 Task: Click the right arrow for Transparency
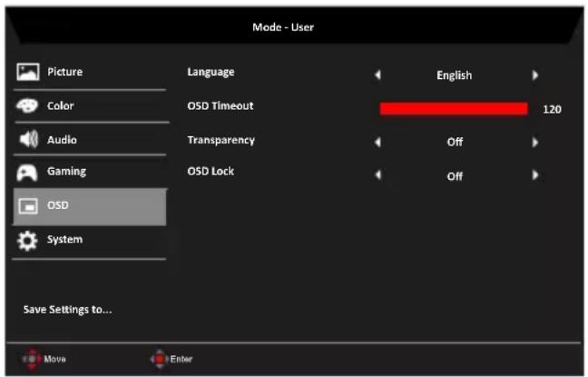pos(535,143)
